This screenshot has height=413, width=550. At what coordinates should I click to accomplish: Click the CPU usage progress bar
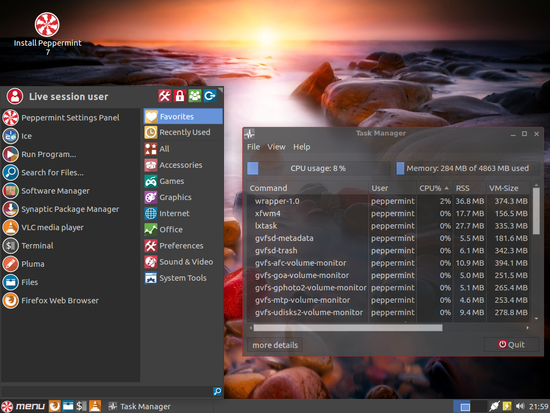pyautogui.click(x=318, y=168)
